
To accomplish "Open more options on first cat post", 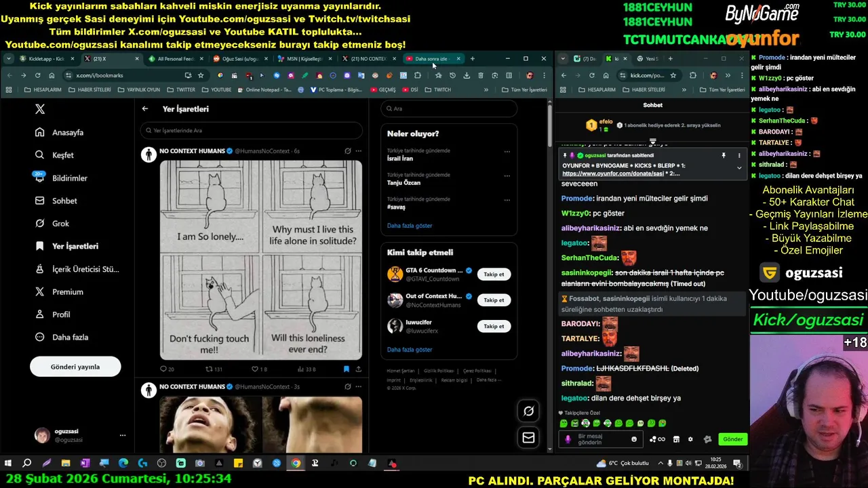I will pyautogui.click(x=359, y=151).
